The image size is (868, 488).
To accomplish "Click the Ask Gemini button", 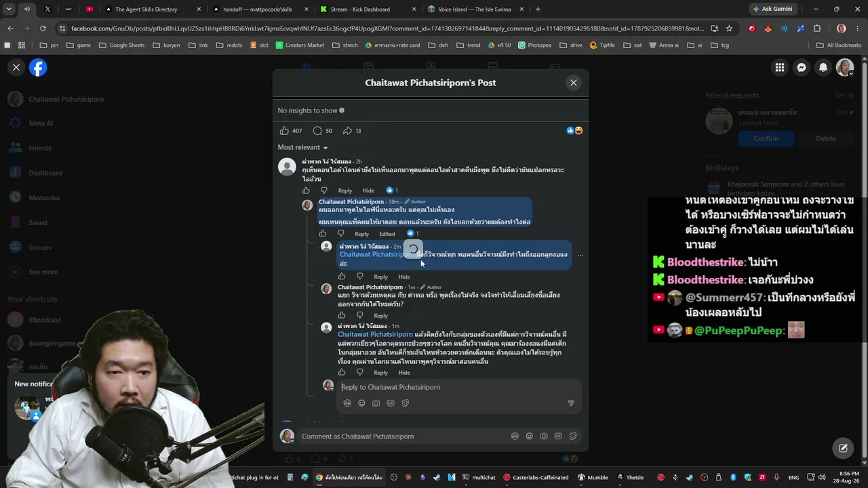I will tap(773, 9).
